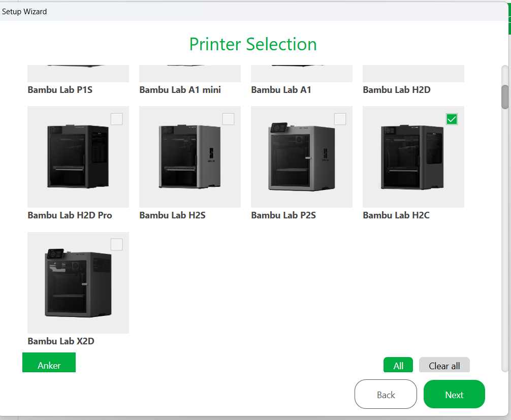511x420 pixels.
Task: Click the Anker vendor header
Action: coord(49,363)
